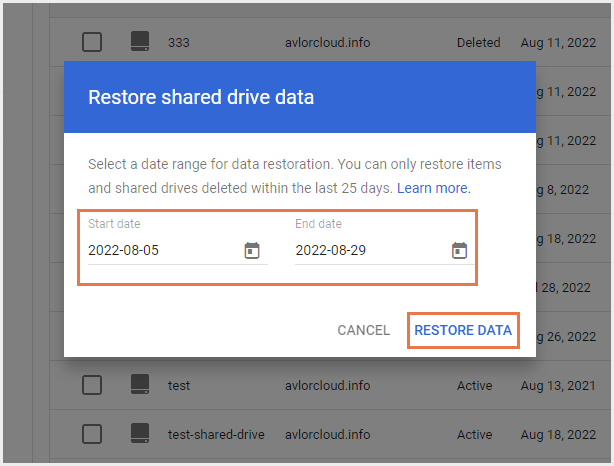Image resolution: width=614 pixels, height=466 pixels.
Task: Click the Start date field showing 2022-08-05
Action: 160,250
